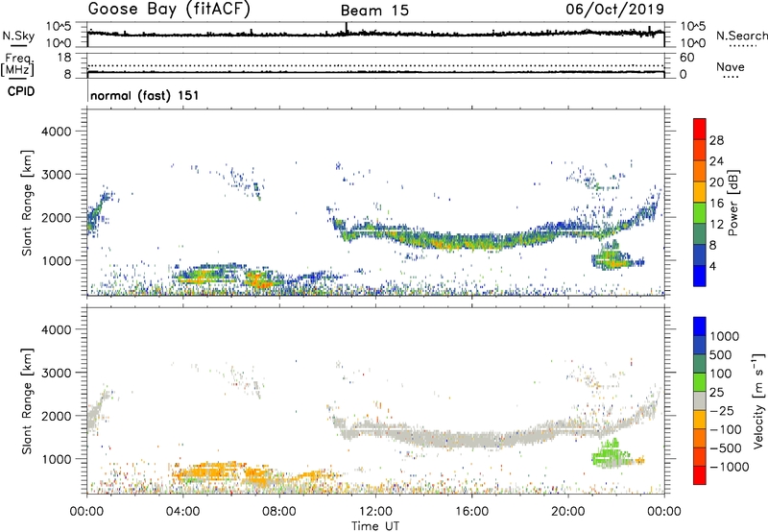Image resolution: width=768 pixels, height=532 pixels.
Task: Click the '3000' tick in velocity panel
Action: pyautogui.click(x=56, y=373)
